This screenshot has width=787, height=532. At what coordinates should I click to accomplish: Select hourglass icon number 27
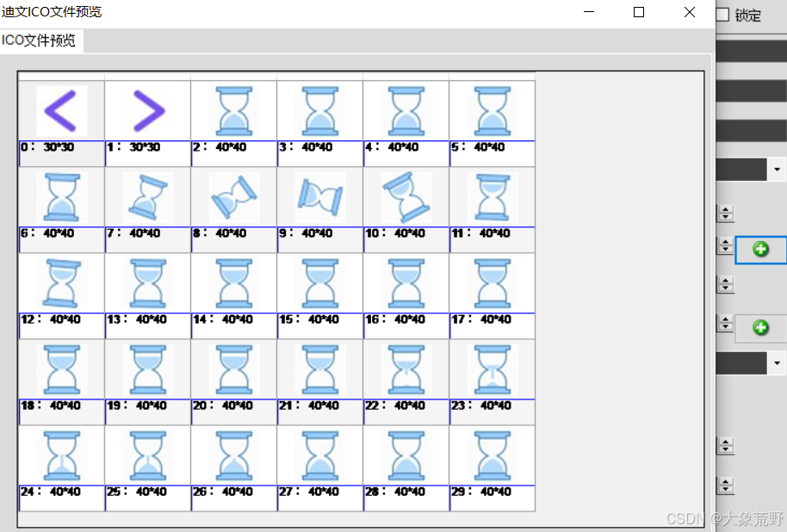pos(320,456)
